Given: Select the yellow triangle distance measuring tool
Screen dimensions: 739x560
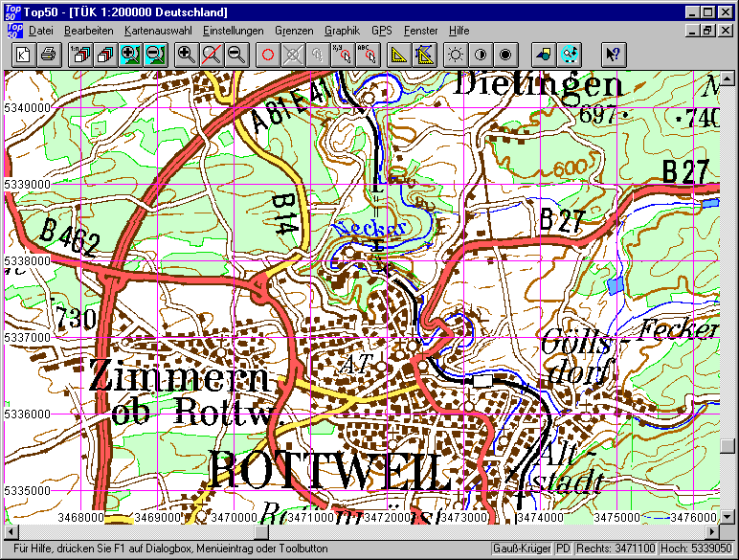Looking at the screenshot, I should [x=399, y=55].
